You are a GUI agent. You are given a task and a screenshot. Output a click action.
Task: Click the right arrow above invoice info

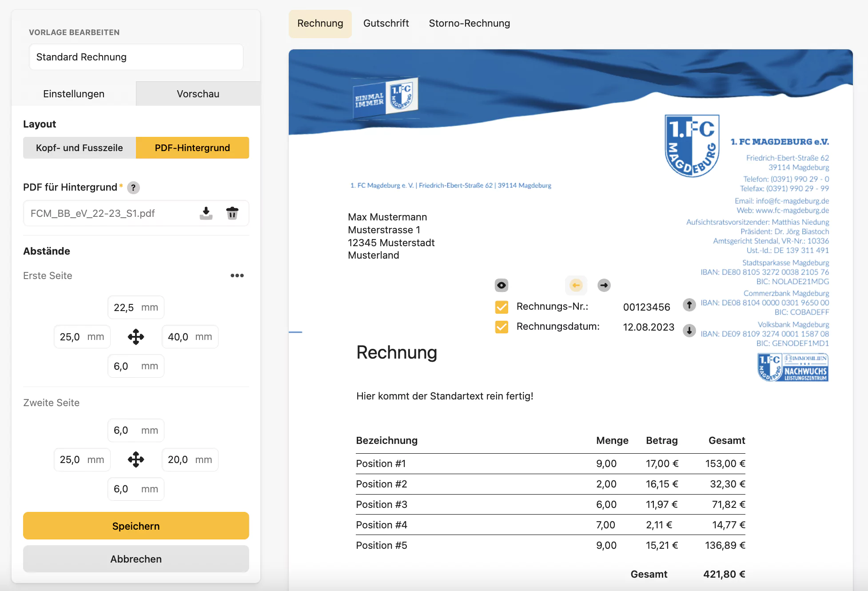(604, 285)
